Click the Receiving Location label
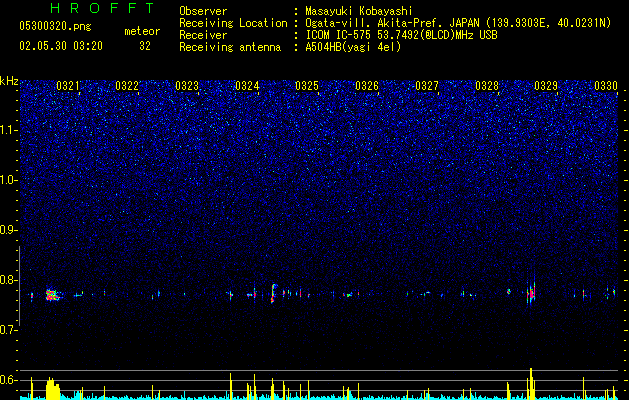This screenshot has width=629, height=400. point(233,23)
